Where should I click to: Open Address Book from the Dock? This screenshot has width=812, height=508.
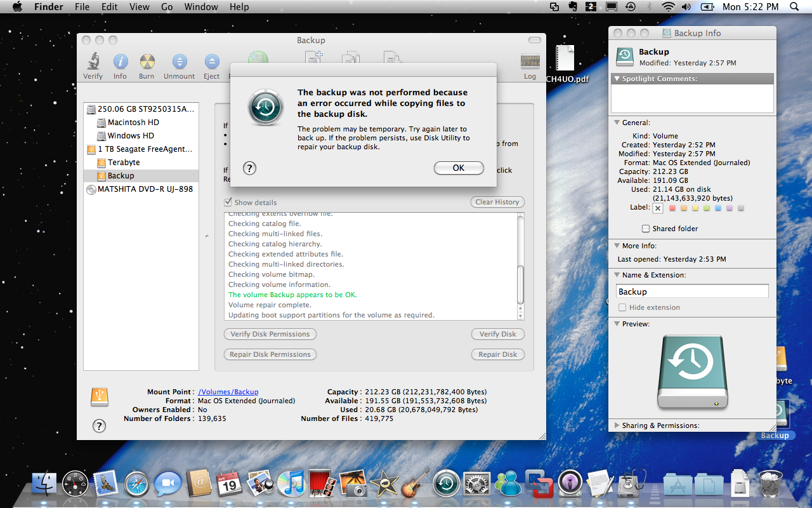point(199,484)
